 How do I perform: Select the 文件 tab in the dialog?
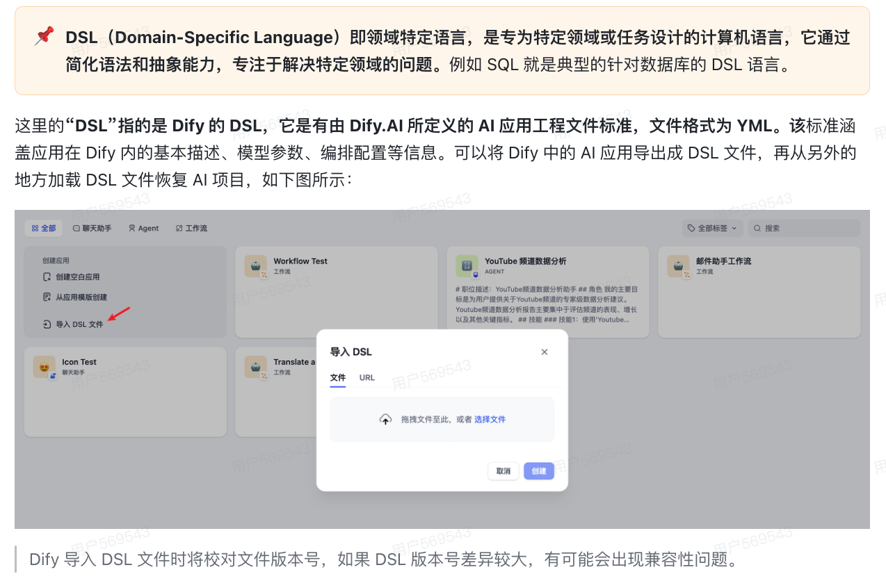(x=338, y=377)
